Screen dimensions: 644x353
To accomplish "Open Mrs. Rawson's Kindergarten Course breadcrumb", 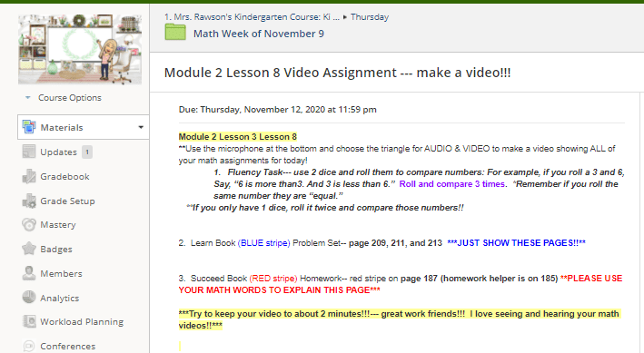I will click(252, 17).
